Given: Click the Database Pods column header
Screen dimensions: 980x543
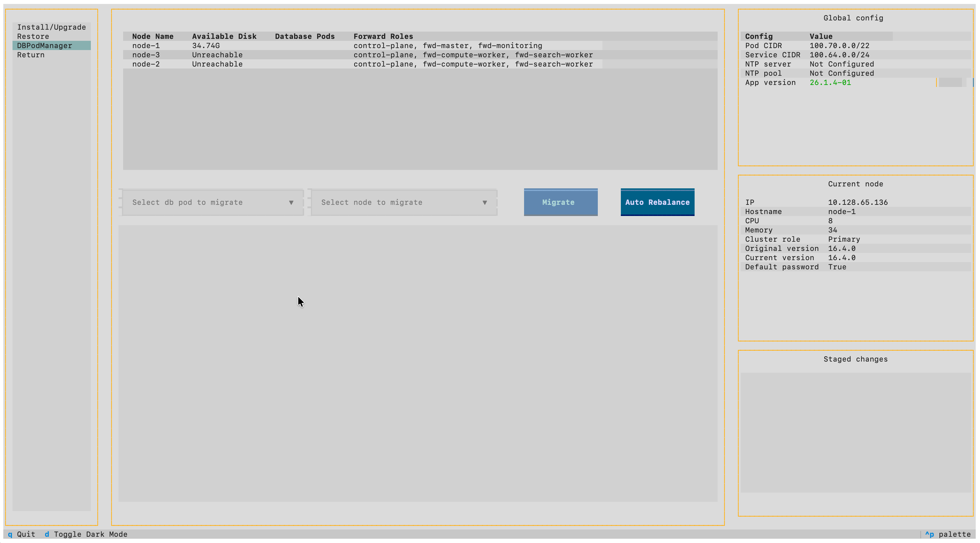Looking at the screenshot, I should 305,36.
